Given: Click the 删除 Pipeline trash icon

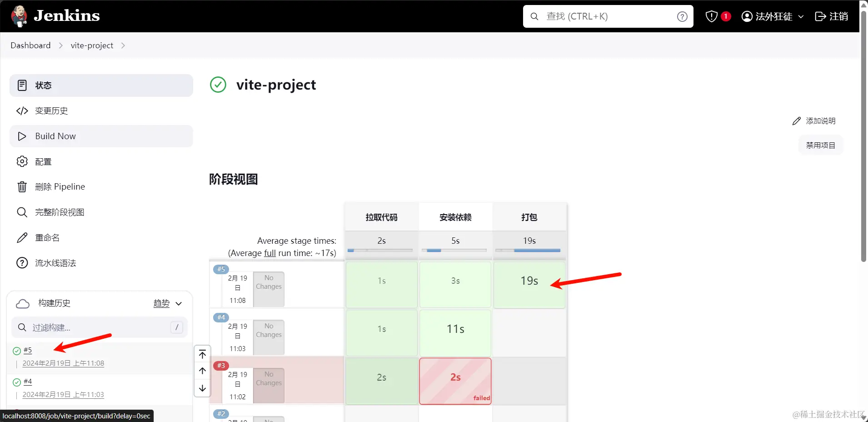Looking at the screenshot, I should [x=22, y=187].
